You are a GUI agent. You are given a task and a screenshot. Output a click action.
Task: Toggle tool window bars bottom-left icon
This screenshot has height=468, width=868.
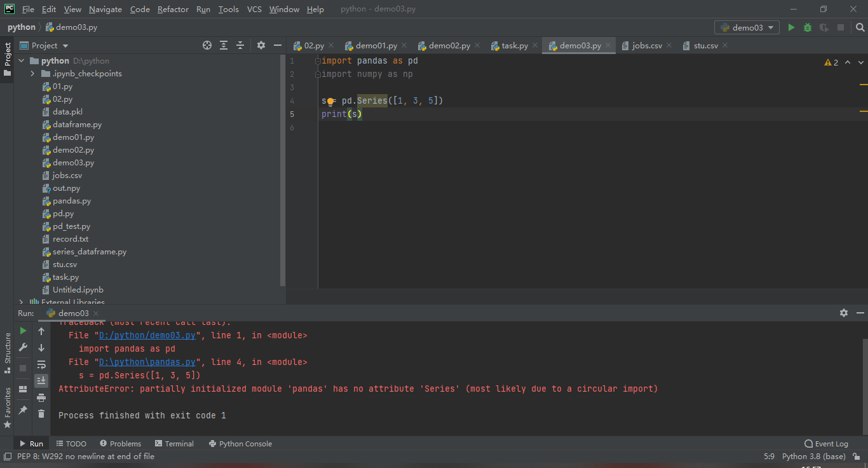7,456
